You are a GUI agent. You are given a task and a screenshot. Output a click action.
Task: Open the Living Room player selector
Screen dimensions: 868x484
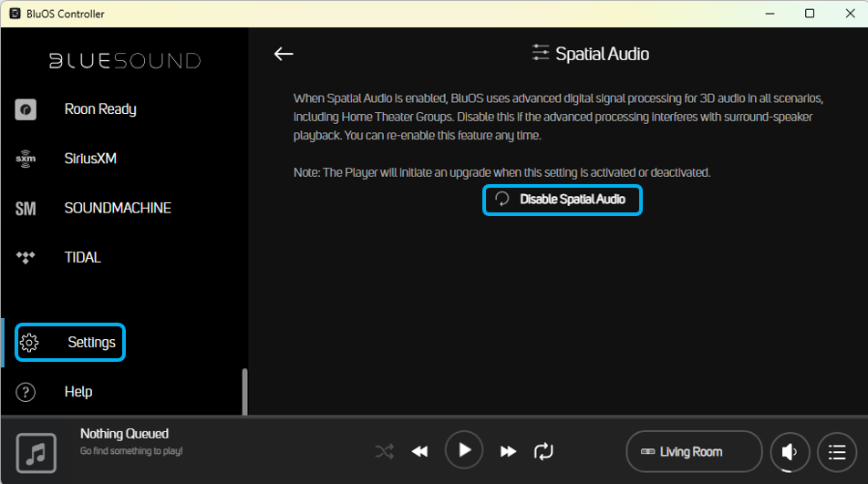(x=694, y=451)
